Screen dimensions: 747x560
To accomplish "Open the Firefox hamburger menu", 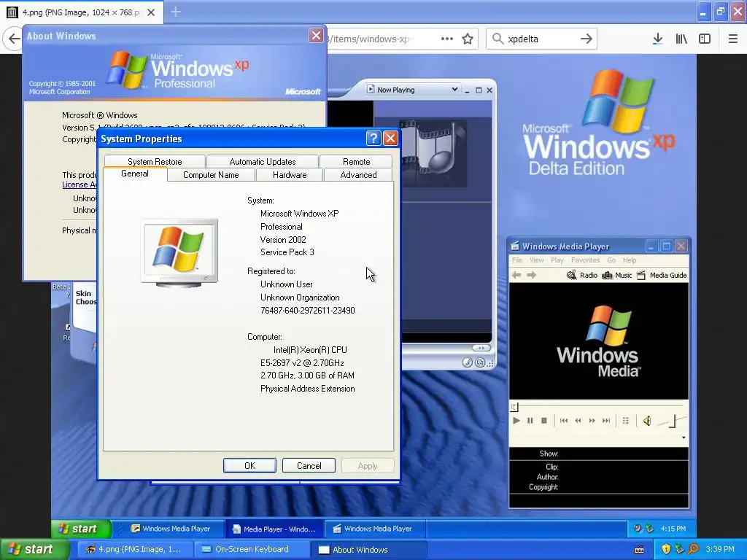I will pyautogui.click(x=732, y=39).
